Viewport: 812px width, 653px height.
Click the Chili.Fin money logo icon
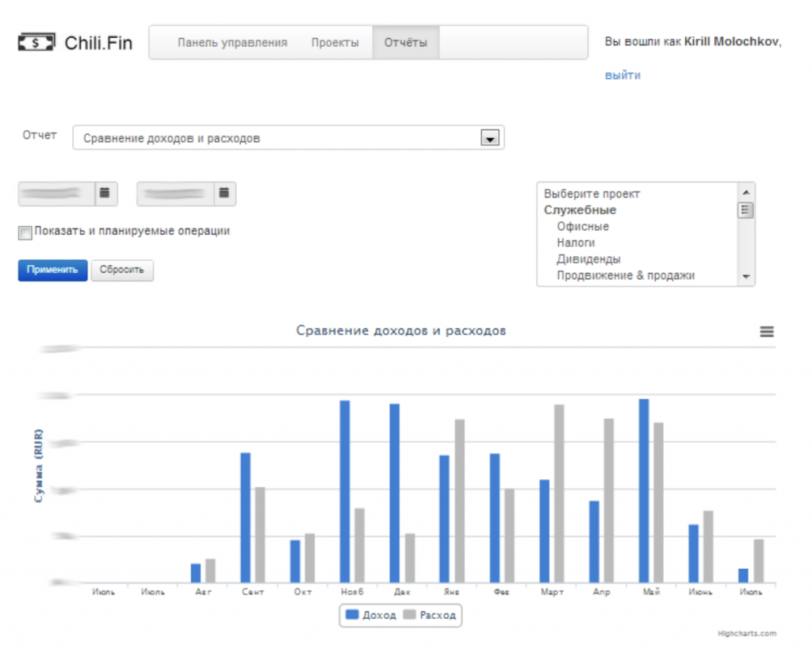(36, 42)
